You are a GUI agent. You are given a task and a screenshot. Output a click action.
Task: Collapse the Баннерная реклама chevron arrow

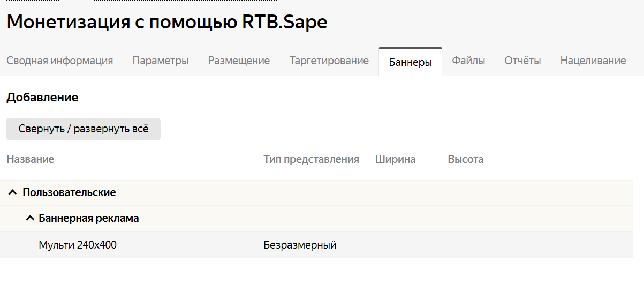[x=31, y=219]
